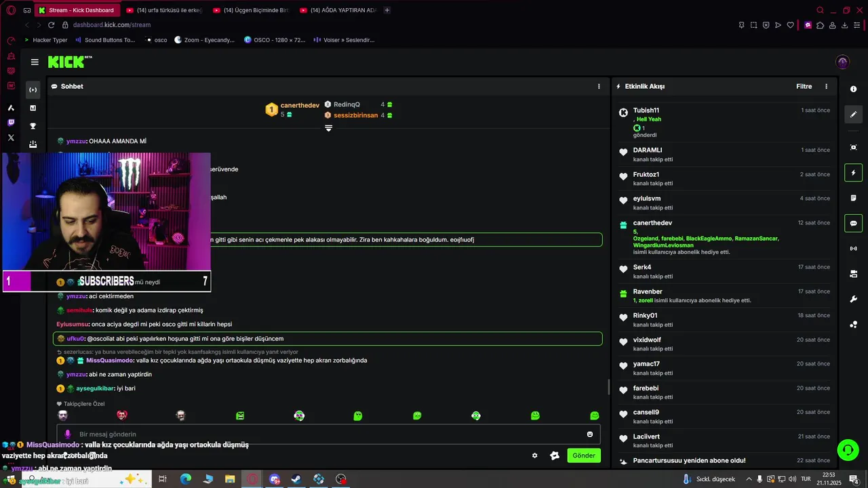Open chat settings gear icon
The image size is (868, 488).
click(534, 455)
